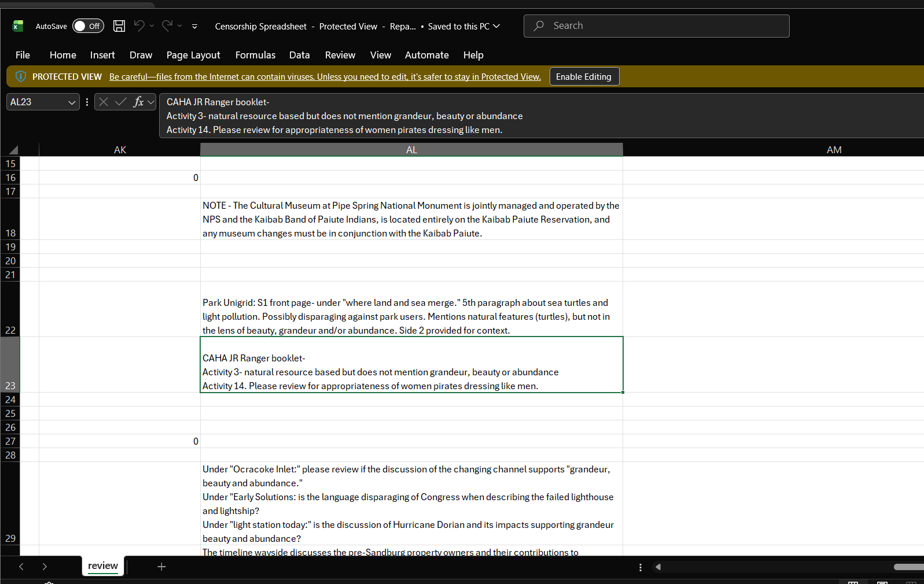Click the Excel app logo icon
Image resolution: width=924 pixels, height=584 pixels.
point(18,26)
